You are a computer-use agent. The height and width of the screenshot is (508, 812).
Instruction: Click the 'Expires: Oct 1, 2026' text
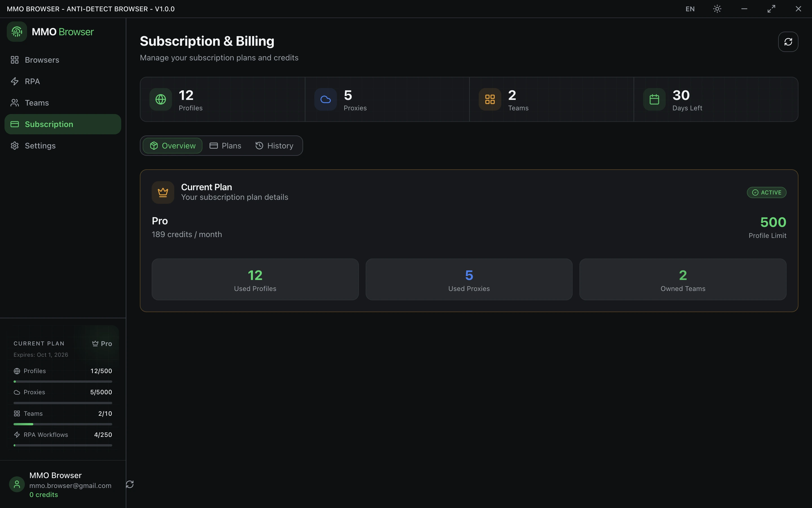[41, 355]
